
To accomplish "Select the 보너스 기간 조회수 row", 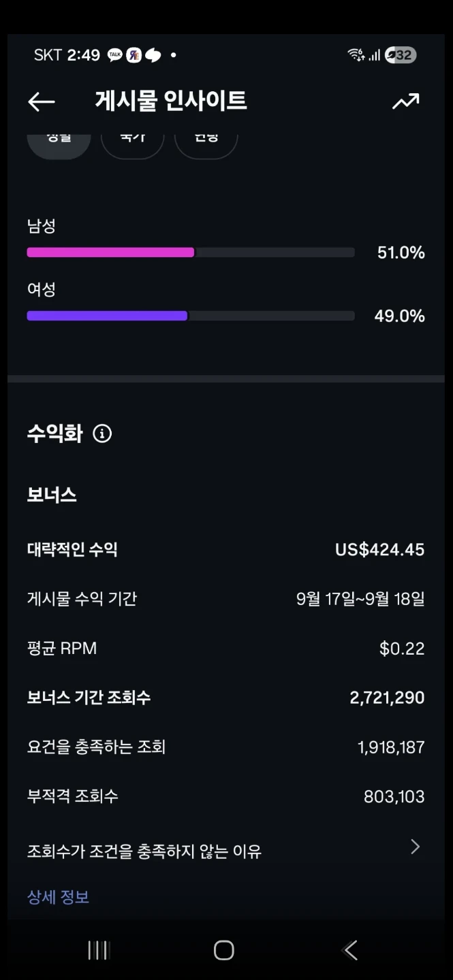I will click(x=226, y=698).
